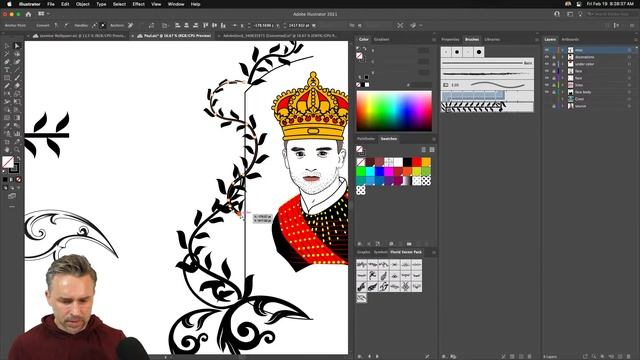
Task: Select the Direct Selection tool
Action: pyautogui.click(x=17, y=46)
